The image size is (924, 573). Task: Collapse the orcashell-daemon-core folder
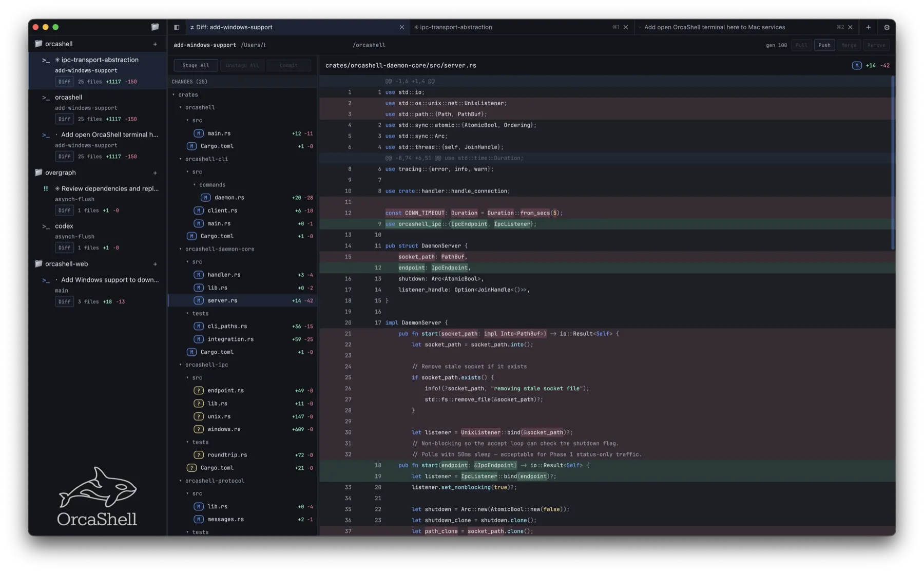(181, 249)
